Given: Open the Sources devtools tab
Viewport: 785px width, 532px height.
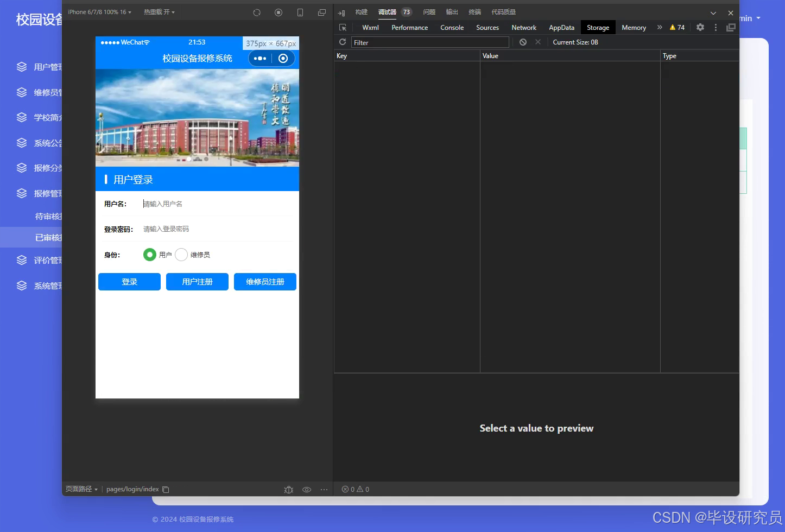Looking at the screenshot, I should 488,28.
